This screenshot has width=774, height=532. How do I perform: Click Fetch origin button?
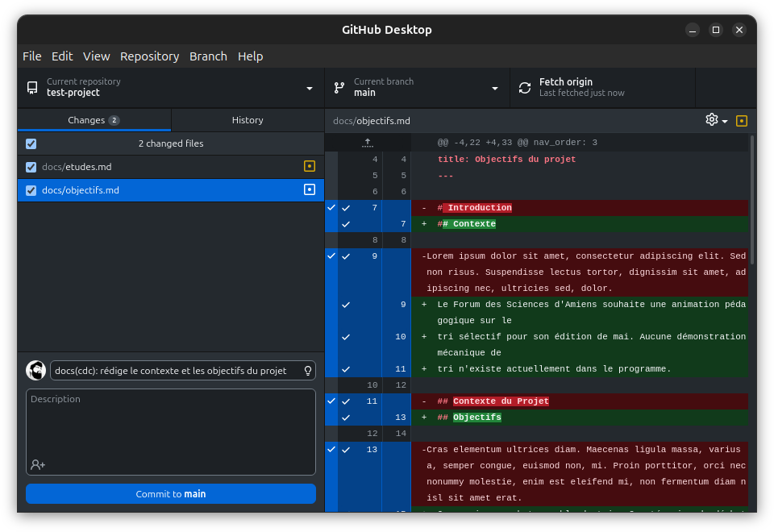coord(602,88)
